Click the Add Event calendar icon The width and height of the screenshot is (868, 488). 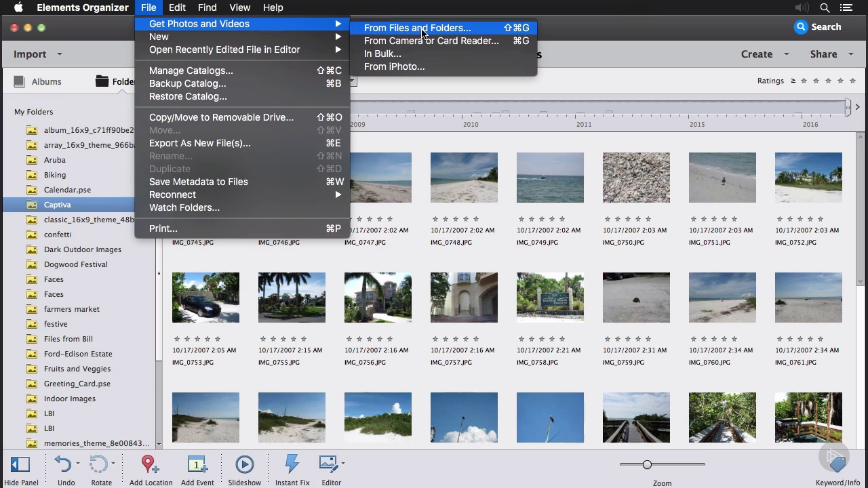pos(197,464)
